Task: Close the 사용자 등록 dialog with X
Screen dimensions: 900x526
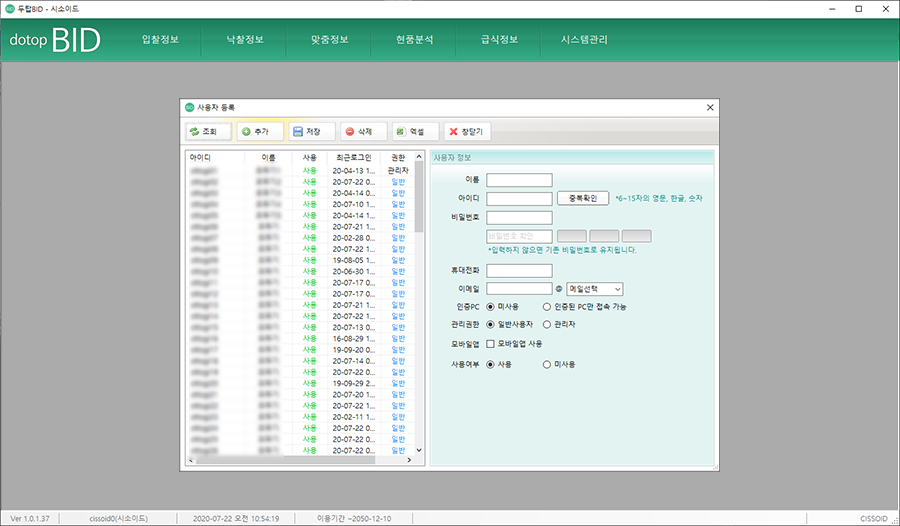Action: coord(710,107)
